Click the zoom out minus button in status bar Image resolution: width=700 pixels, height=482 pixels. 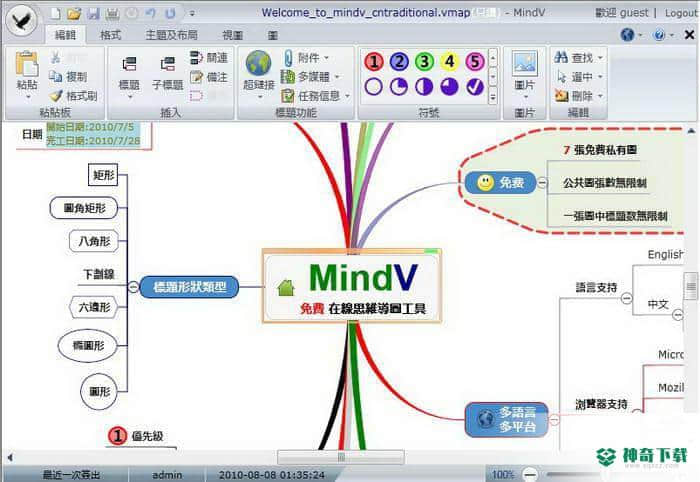pos(530,474)
